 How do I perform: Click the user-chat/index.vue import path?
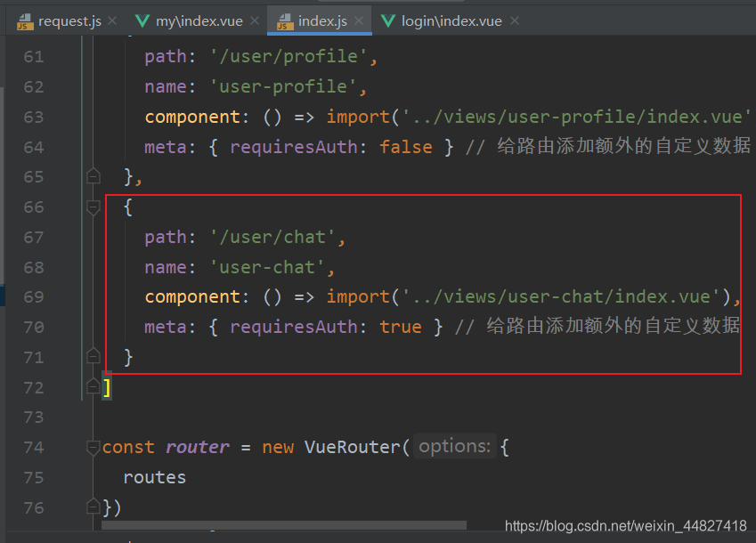pyautogui.click(x=560, y=296)
